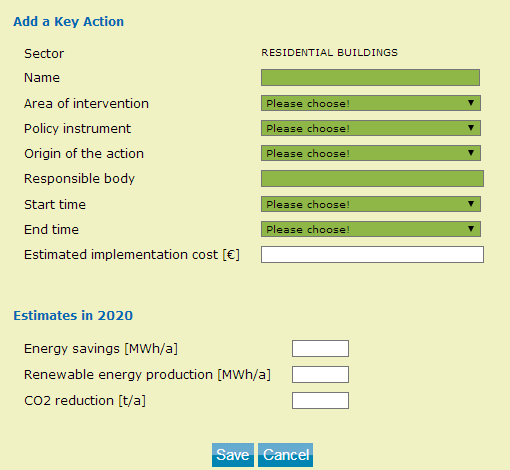Open the Start time dropdown
Image resolution: width=510 pixels, height=470 pixels.
(371, 204)
